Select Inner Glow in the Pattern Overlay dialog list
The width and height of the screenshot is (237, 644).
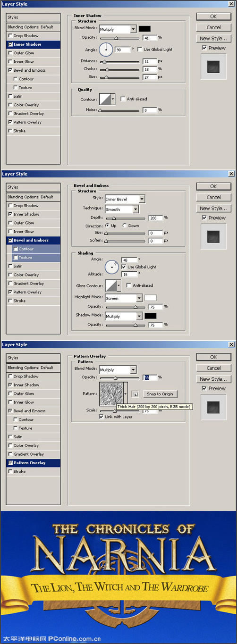(x=34, y=402)
